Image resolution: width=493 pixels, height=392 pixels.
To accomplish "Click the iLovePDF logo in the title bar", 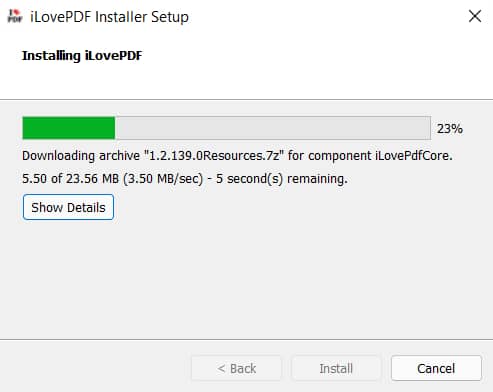I will (15, 16).
